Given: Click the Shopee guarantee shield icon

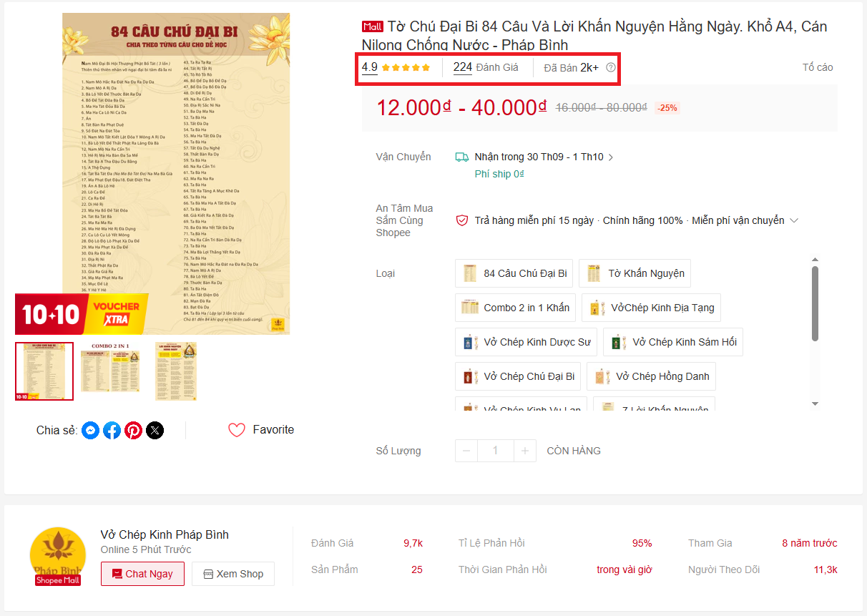Looking at the screenshot, I should click(x=461, y=220).
